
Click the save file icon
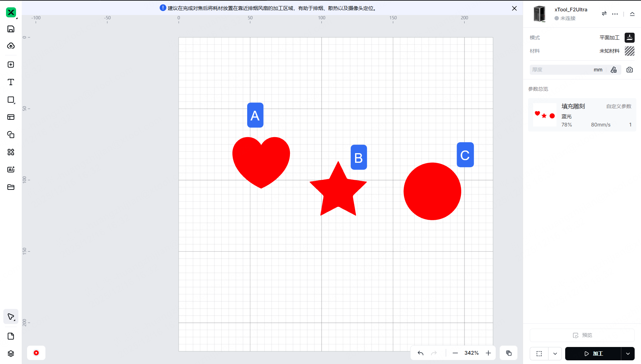click(x=11, y=29)
